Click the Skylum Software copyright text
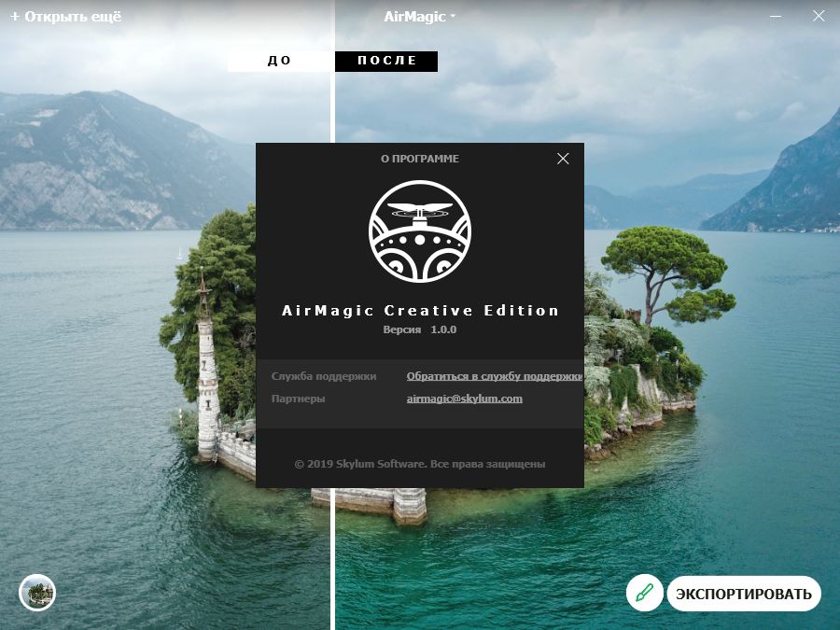The image size is (840, 630). click(x=420, y=464)
